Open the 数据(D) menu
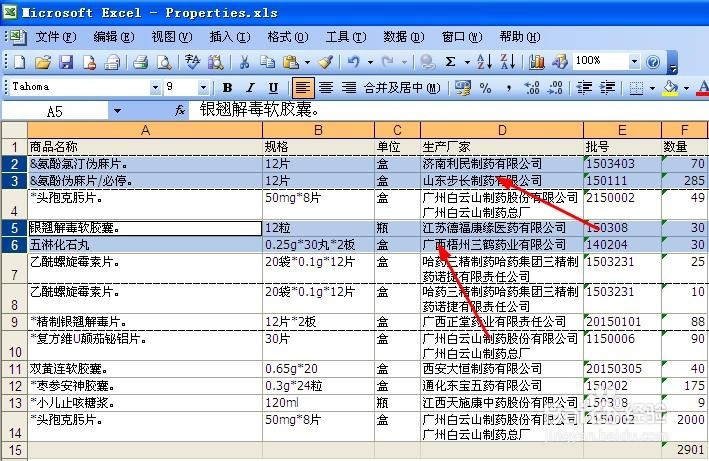The height and width of the screenshot is (461, 709). (404, 37)
